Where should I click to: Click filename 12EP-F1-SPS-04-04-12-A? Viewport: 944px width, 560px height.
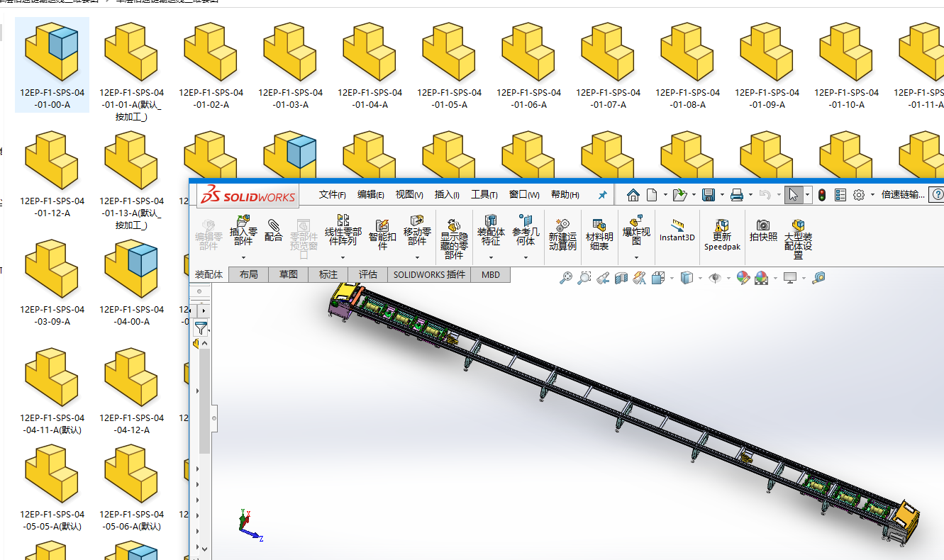tap(131, 424)
